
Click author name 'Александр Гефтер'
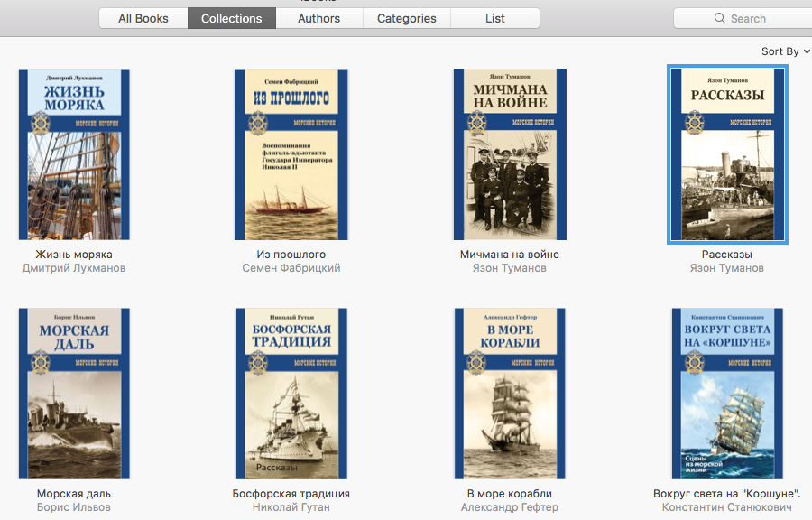click(x=510, y=507)
